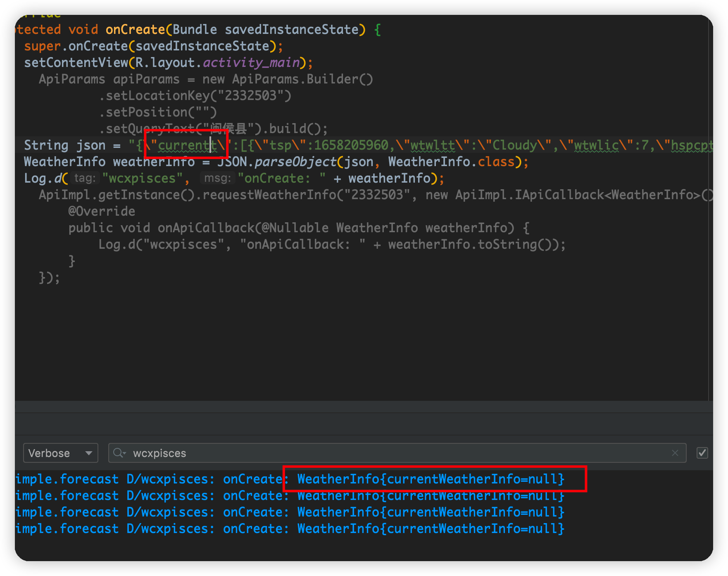The image size is (728, 576).
Task: Click the setLocationKey("2332503") string
Action: point(248,95)
